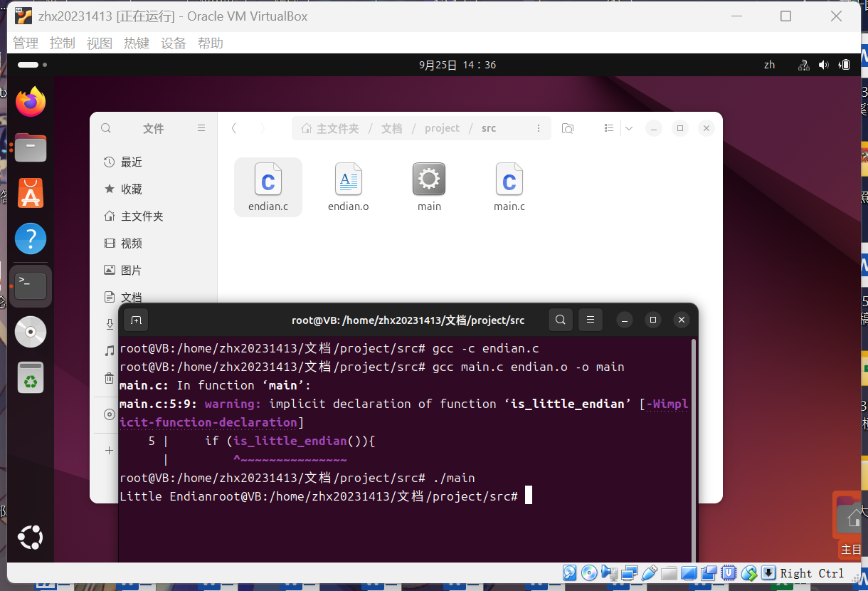Open the Trash in the dock

[31, 377]
